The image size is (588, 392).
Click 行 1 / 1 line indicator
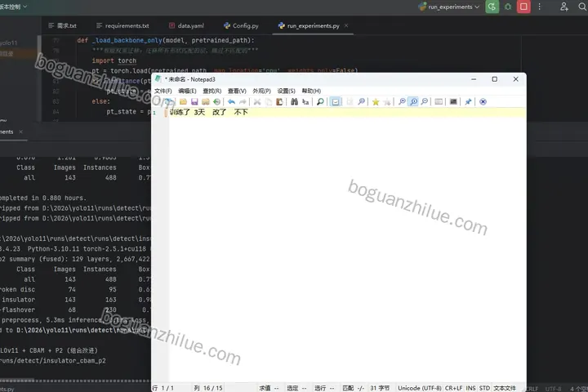pyautogui.click(x=163, y=388)
